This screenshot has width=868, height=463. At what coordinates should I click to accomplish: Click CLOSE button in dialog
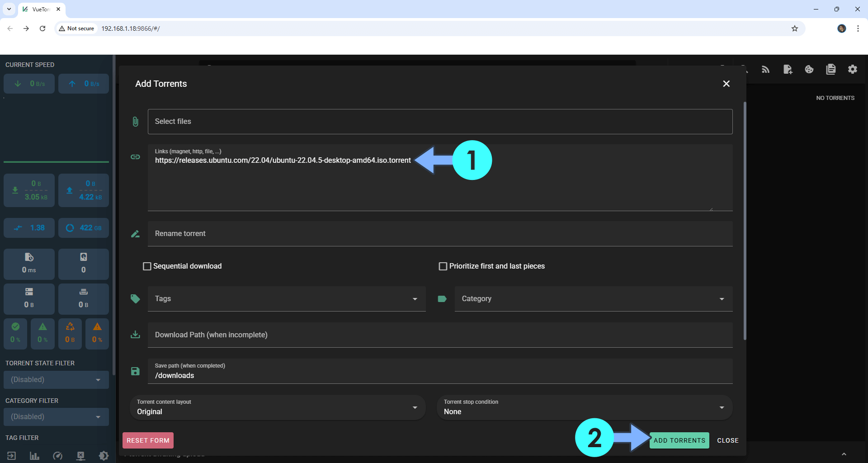click(728, 440)
